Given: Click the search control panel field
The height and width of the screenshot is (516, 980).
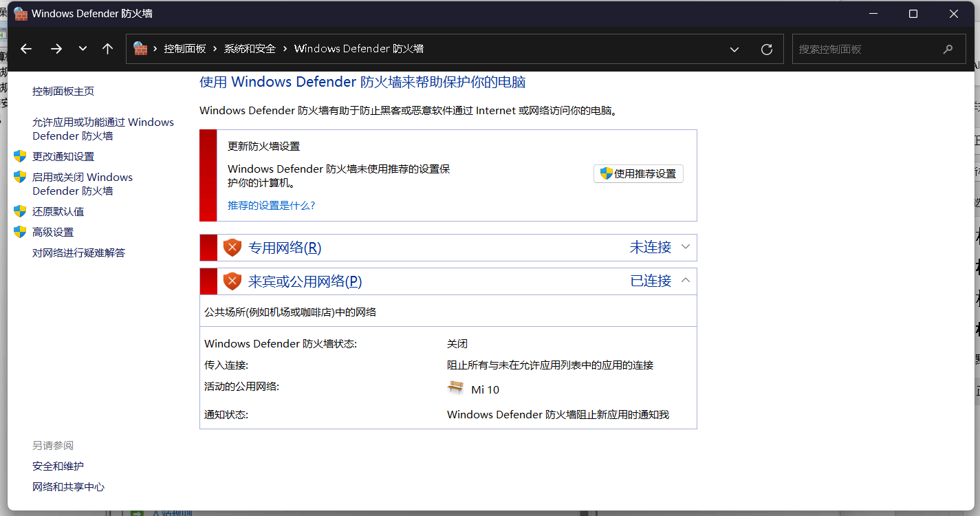Looking at the screenshot, I should 878,50.
